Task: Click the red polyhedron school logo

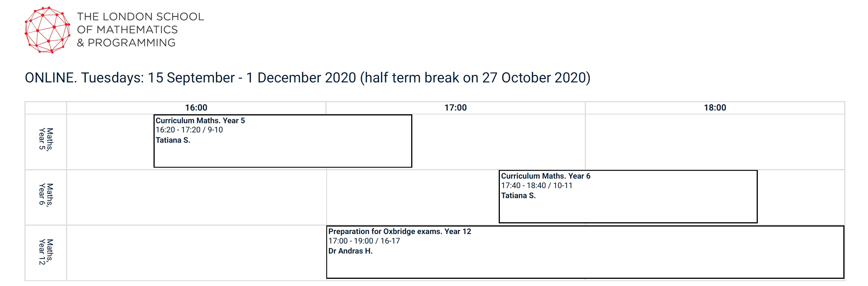Action: (48, 30)
